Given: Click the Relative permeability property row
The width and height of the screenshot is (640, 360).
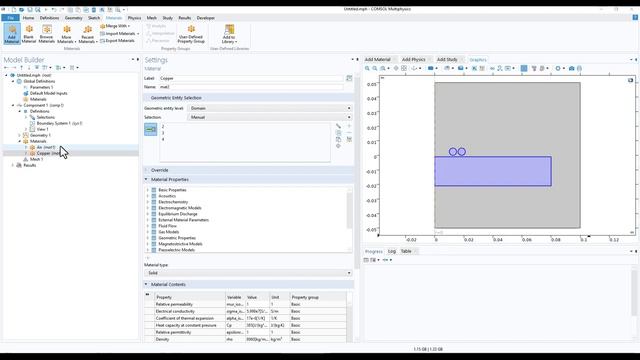Looking at the screenshot, I should click(x=246, y=304).
